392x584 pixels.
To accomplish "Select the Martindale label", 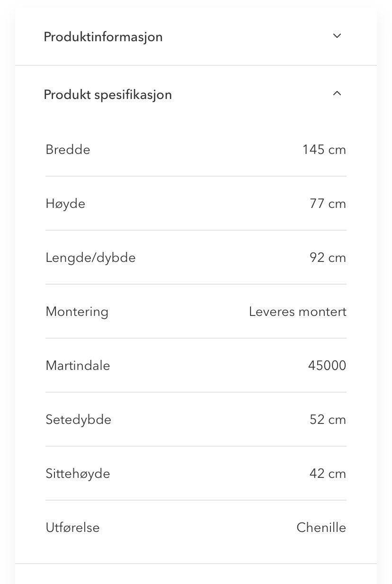I will 78,366.
